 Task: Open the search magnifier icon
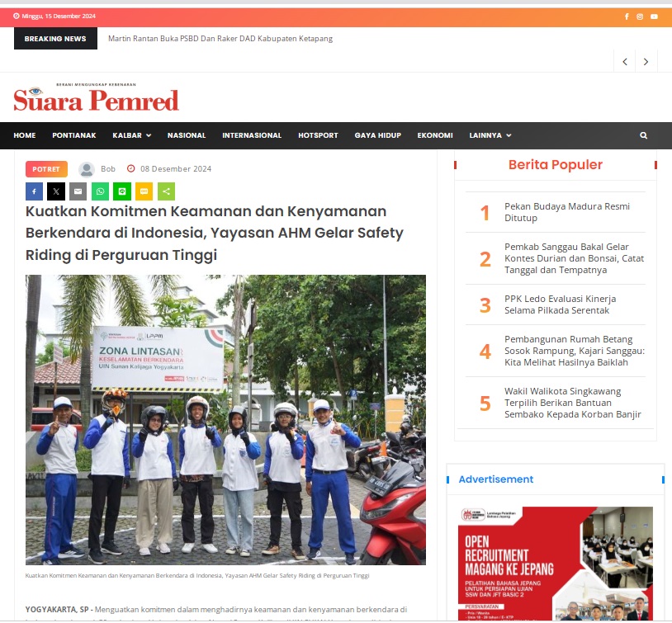tap(643, 135)
